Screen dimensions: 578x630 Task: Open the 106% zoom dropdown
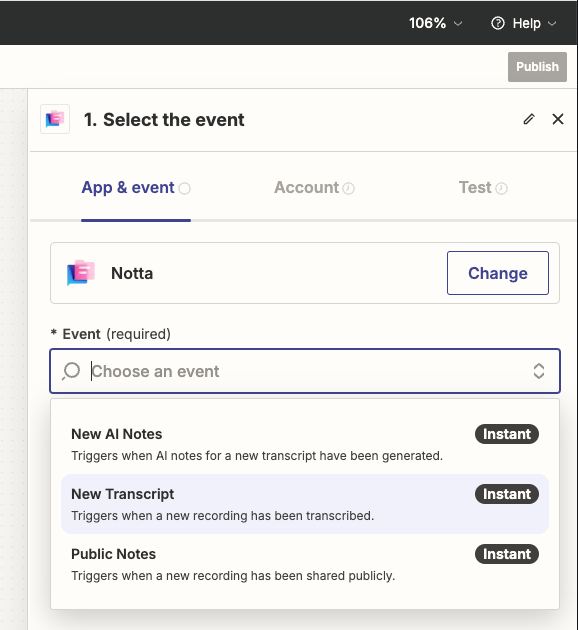click(435, 23)
